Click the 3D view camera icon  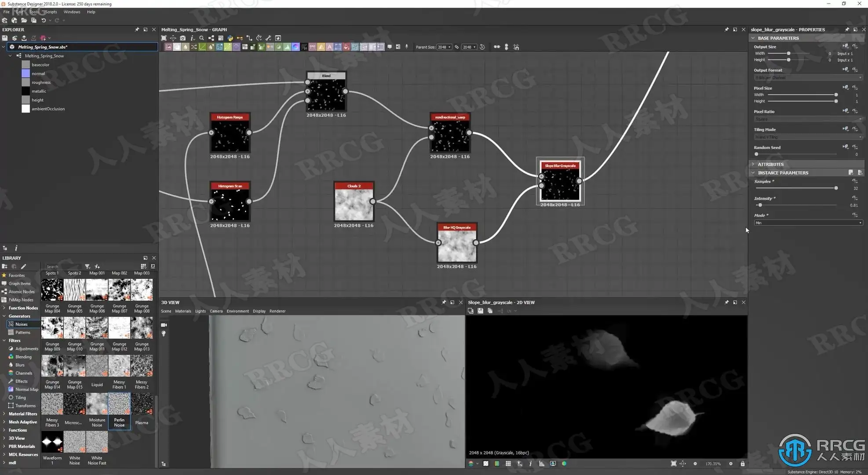click(x=164, y=325)
